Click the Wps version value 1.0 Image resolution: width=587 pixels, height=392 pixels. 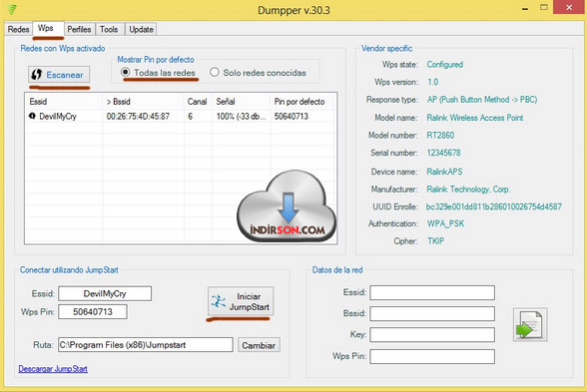click(433, 82)
